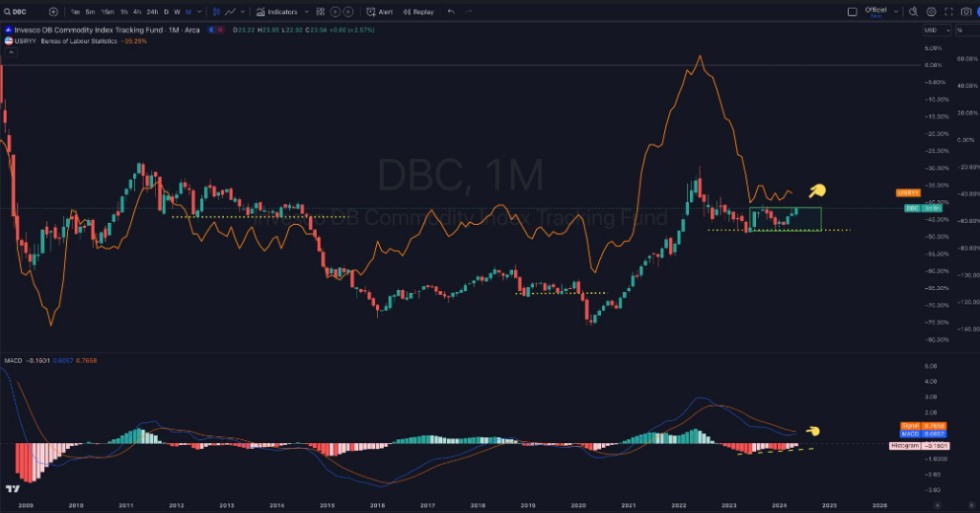Select the monthly M timeframe
The width and height of the screenshot is (980, 513).
[189, 11]
